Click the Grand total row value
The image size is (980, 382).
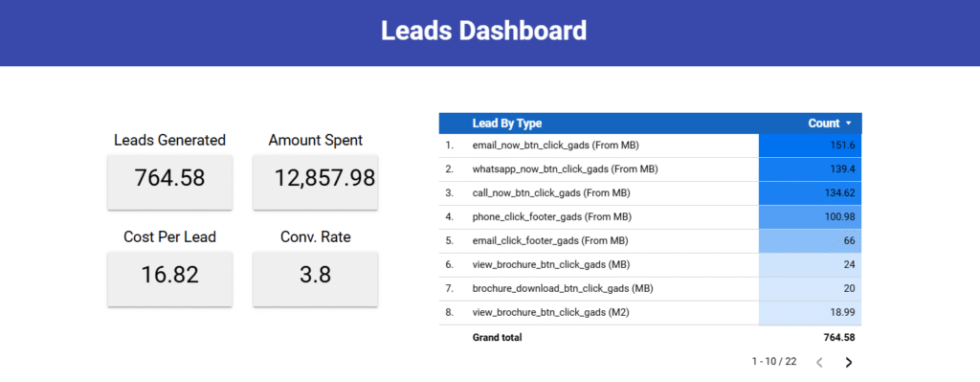coord(838,338)
